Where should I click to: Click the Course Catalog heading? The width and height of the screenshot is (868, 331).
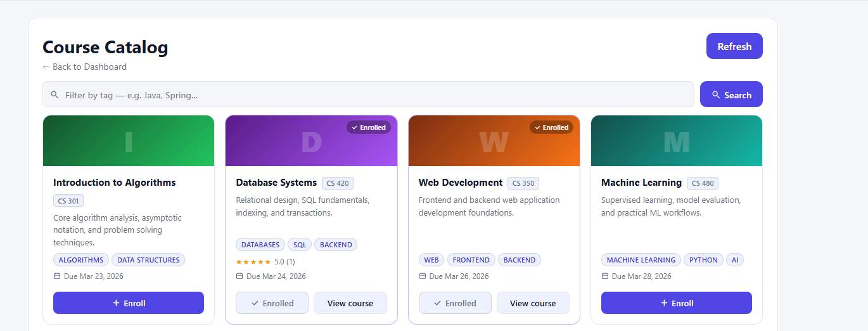[105, 48]
